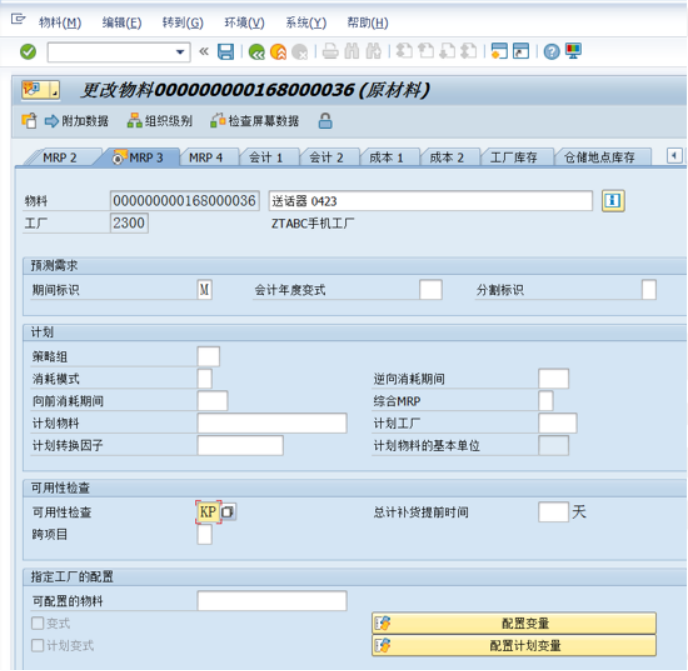
Task: Click the green Back icon
Action: [256, 52]
